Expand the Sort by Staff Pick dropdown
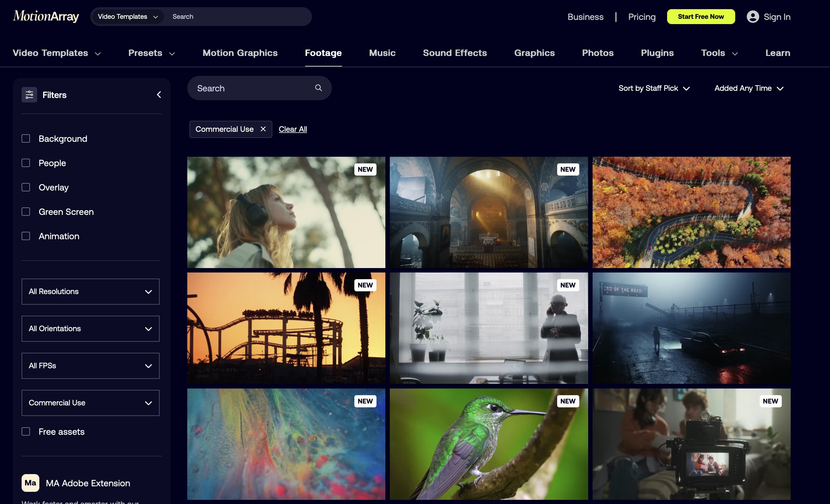Screen dimensions: 830x504 click(654, 88)
